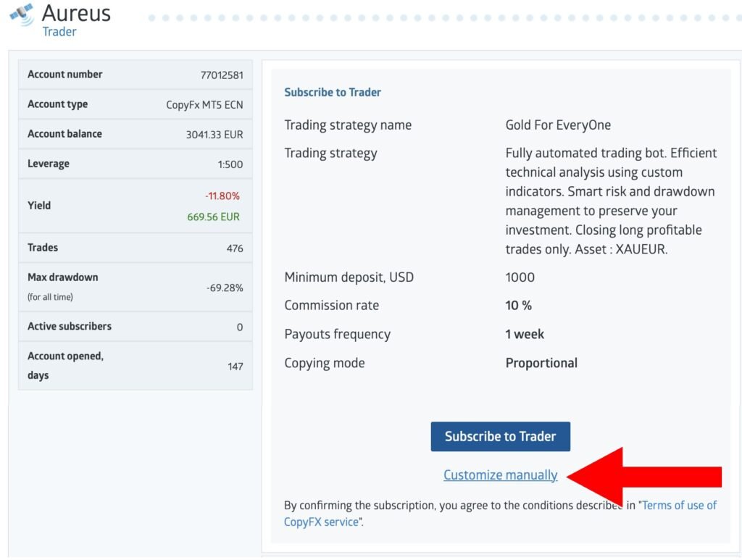
Task: Click the Subscribe to Trader button
Action: click(x=500, y=437)
